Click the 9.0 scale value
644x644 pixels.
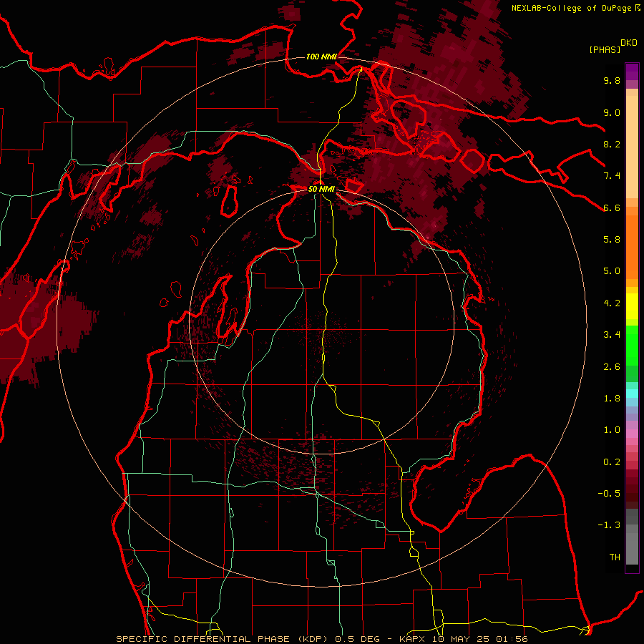click(612, 112)
